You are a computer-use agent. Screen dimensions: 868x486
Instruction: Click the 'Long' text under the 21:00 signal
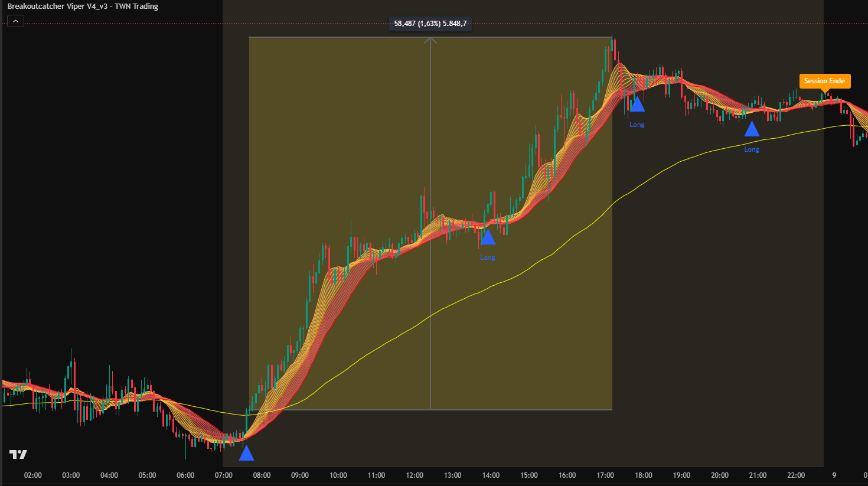(x=751, y=149)
